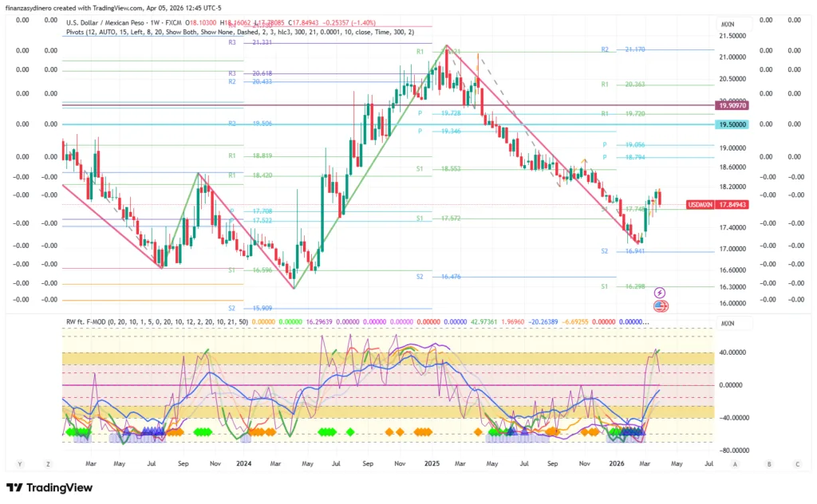The width and height of the screenshot is (817, 504).
Task: Click the circled A scale marker
Action: (x=735, y=463)
